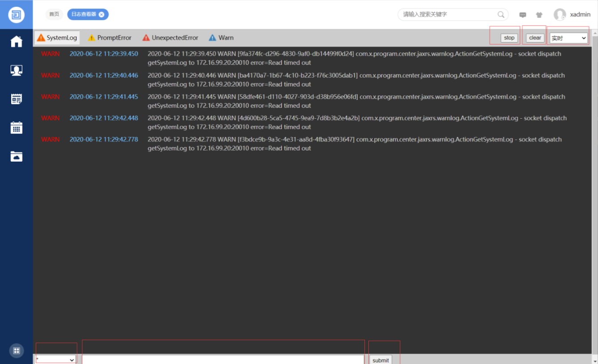The image size is (598, 364).
Task: Open the user monitor icon in sidebar
Action: click(x=17, y=70)
